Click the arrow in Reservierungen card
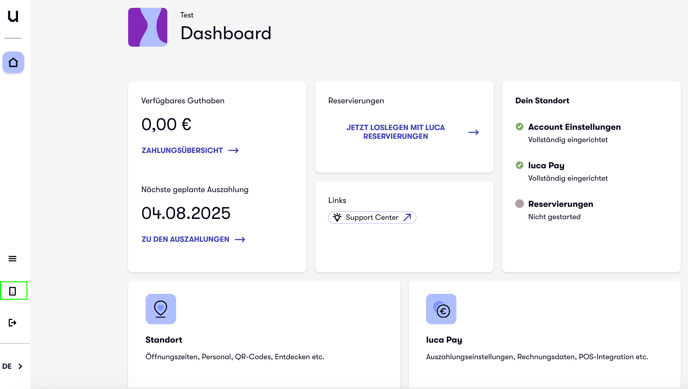Screen dimensions: 688x389 [473, 132]
